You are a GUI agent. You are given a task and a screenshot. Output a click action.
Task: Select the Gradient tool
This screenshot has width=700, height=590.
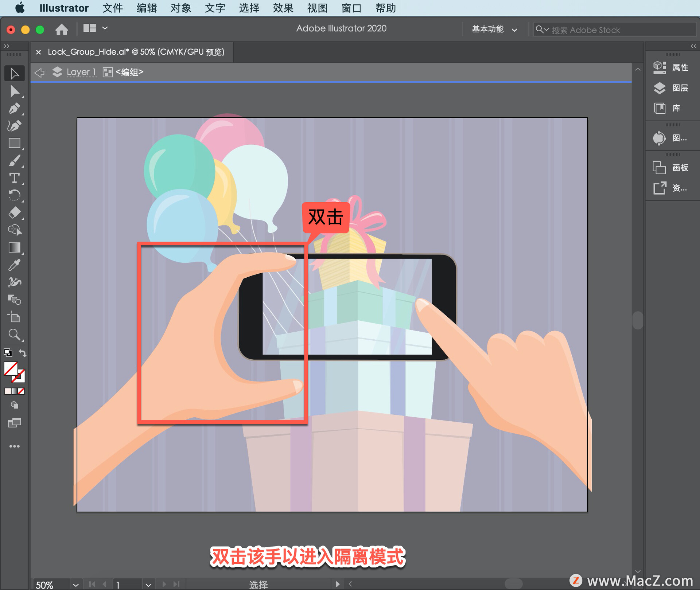[15, 248]
